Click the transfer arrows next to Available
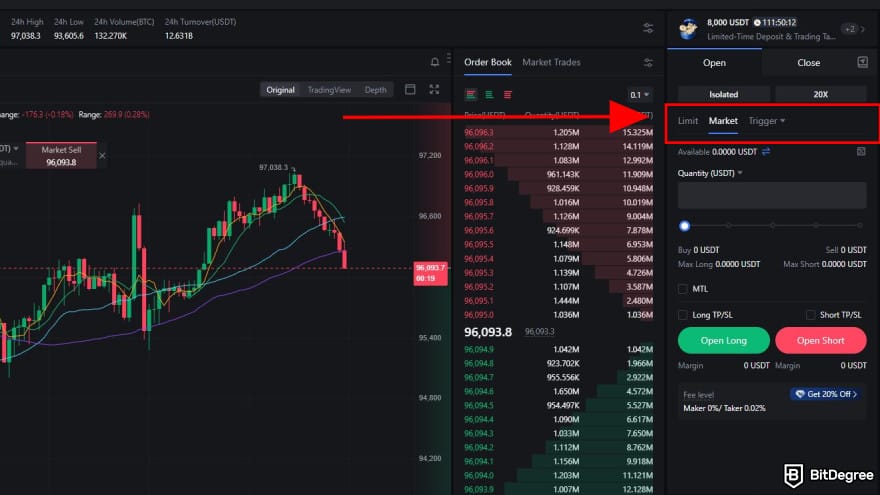Viewport: 880px width, 495px height. (x=766, y=151)
